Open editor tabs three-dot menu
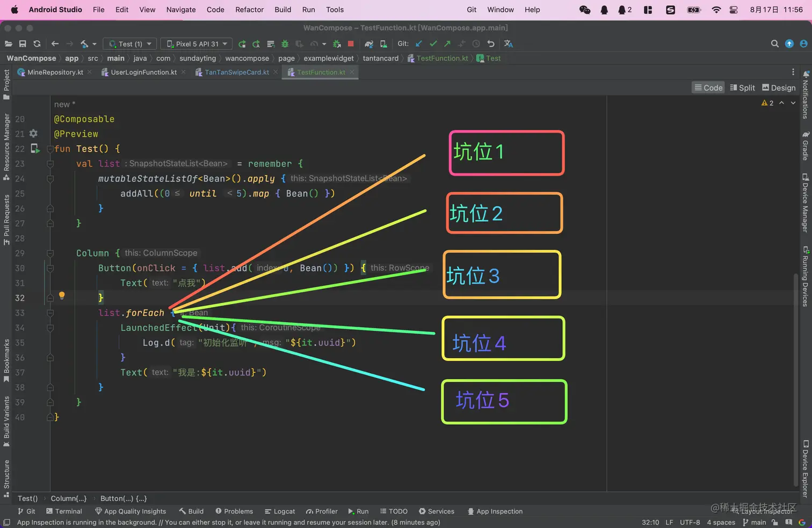Screen dimensions: 812x528 point(793,72)
